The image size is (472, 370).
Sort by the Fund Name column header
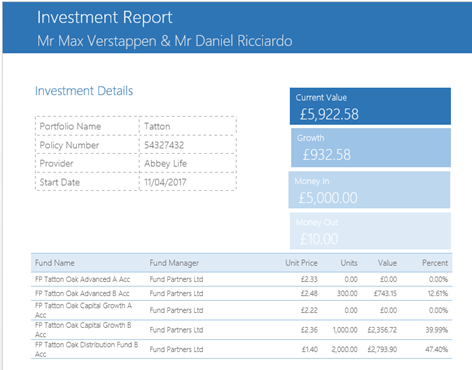[55, 263]
